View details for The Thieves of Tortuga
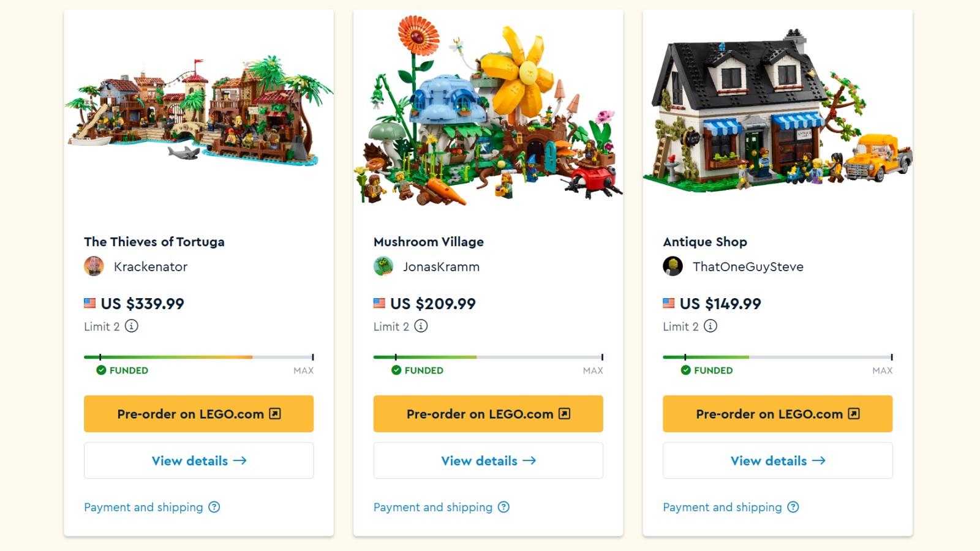980x551 pixels. click(198, 460)
